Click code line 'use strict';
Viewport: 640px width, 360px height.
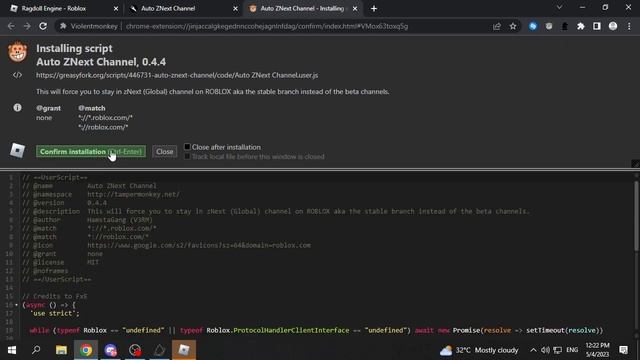pyautogui.click(x=55, y=313)
